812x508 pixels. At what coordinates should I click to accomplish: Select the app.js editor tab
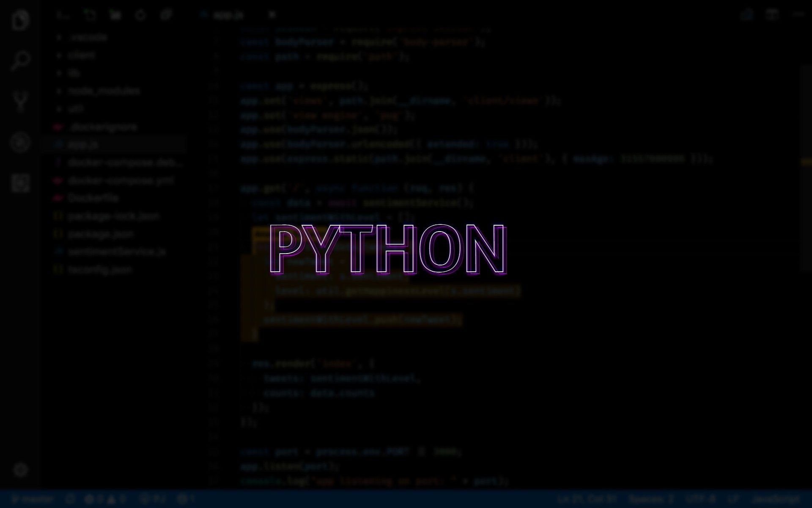point(228,15)
